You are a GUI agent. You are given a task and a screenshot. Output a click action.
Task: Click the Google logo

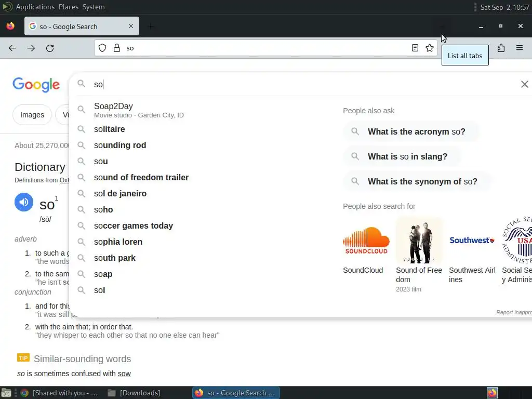(x=36, y=85)
